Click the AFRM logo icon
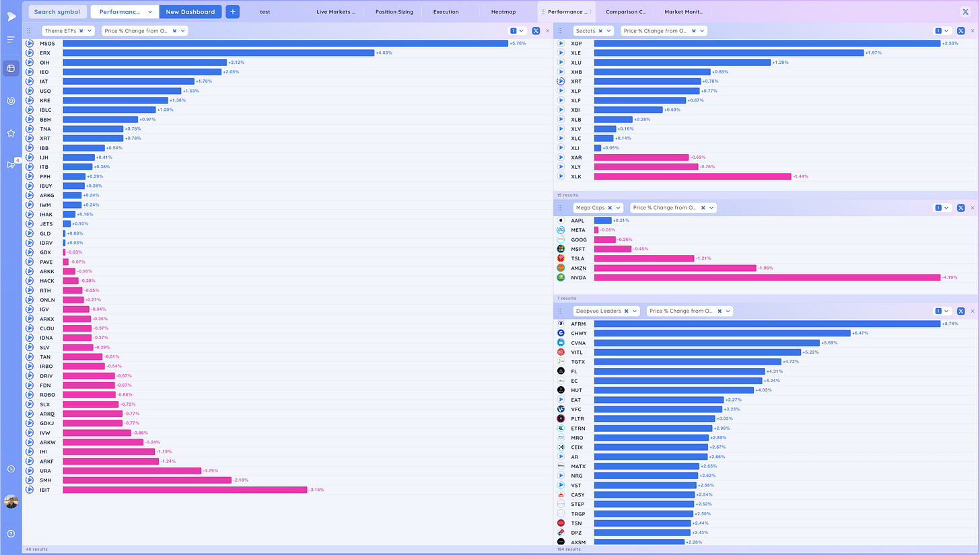980x555 pixels. [561, 324]
